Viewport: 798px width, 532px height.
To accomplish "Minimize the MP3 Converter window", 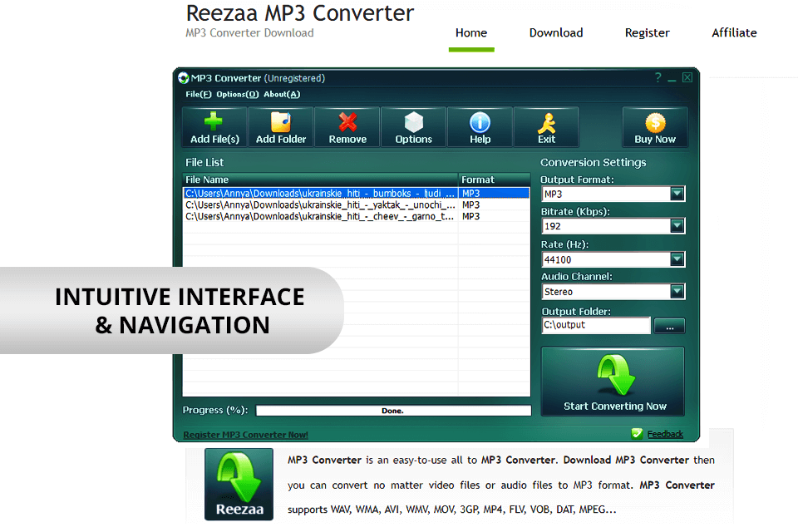I will click(x=672, y=78).
